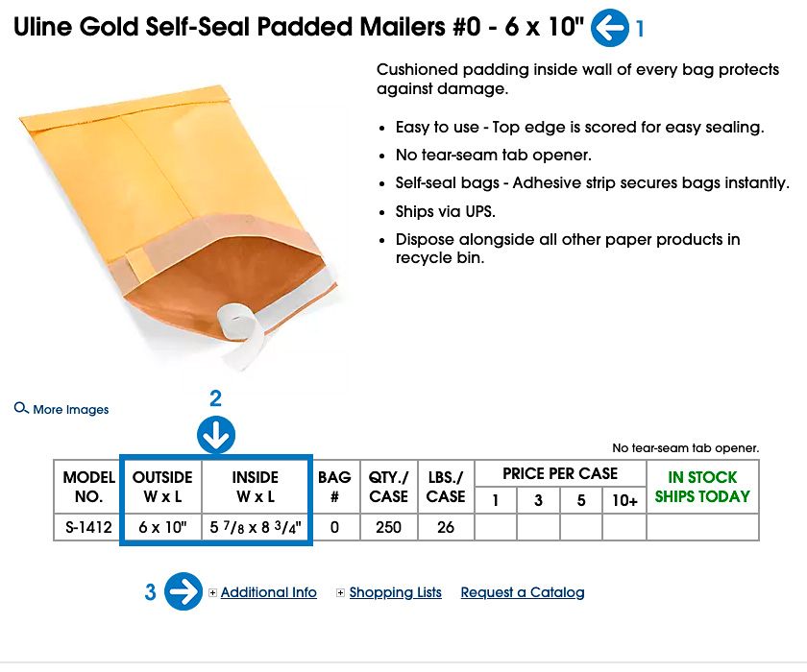Expand the Additional Info section
Screen dimensions: 807x672
(267, 592)
